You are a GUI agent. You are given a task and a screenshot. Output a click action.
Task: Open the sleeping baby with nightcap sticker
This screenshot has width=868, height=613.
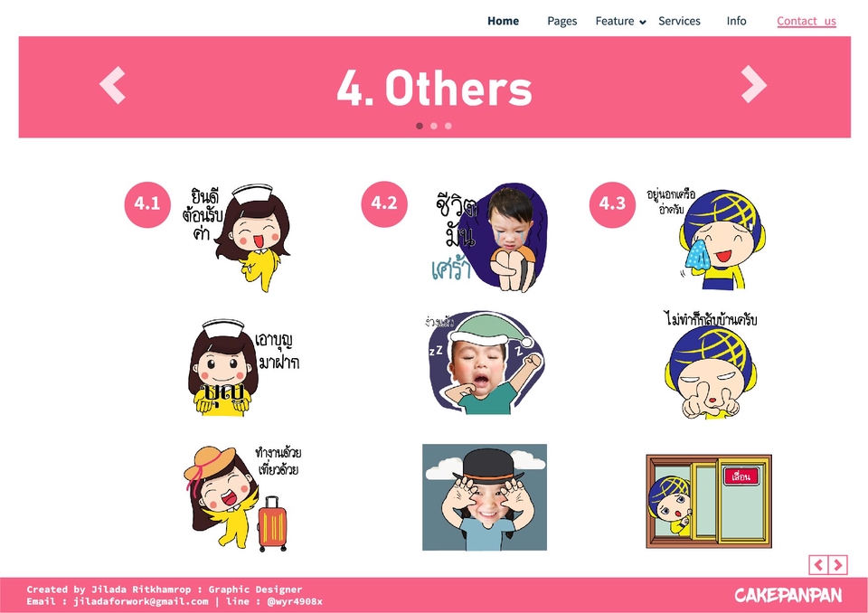coord(484,363)
